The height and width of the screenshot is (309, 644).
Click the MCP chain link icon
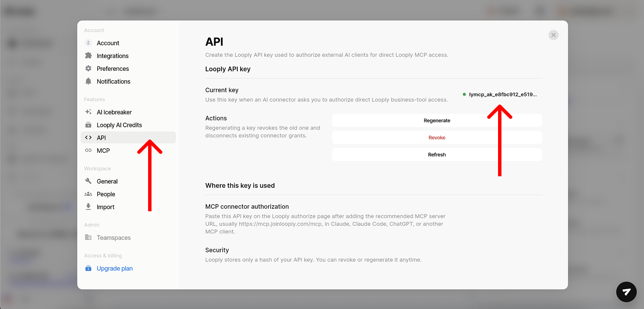click(x=88, y=150)
